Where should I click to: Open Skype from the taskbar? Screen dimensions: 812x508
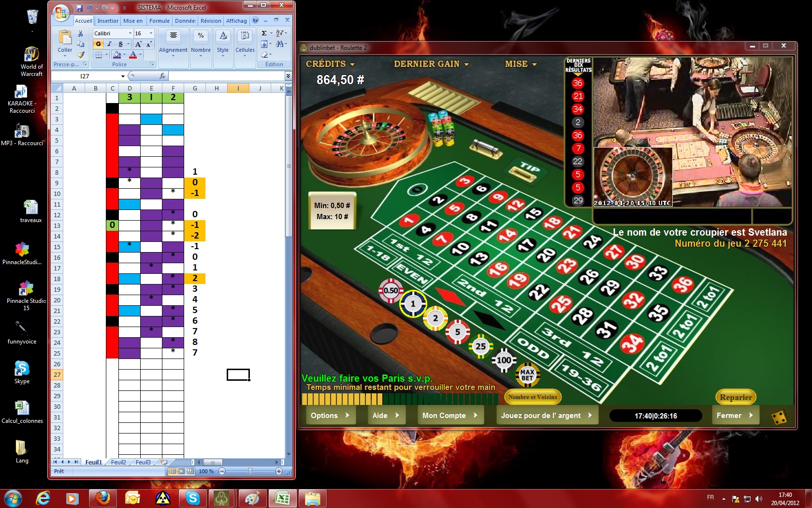click(192, 498)
